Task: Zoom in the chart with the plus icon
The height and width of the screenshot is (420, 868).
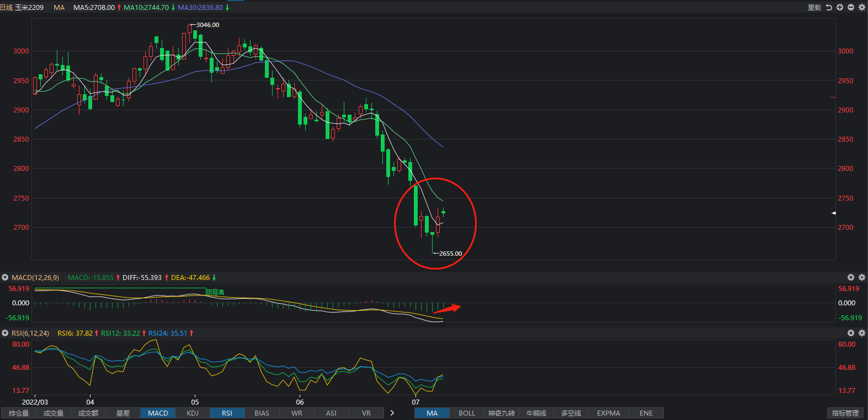Action: pyautogui.click(x=840, y=7)
